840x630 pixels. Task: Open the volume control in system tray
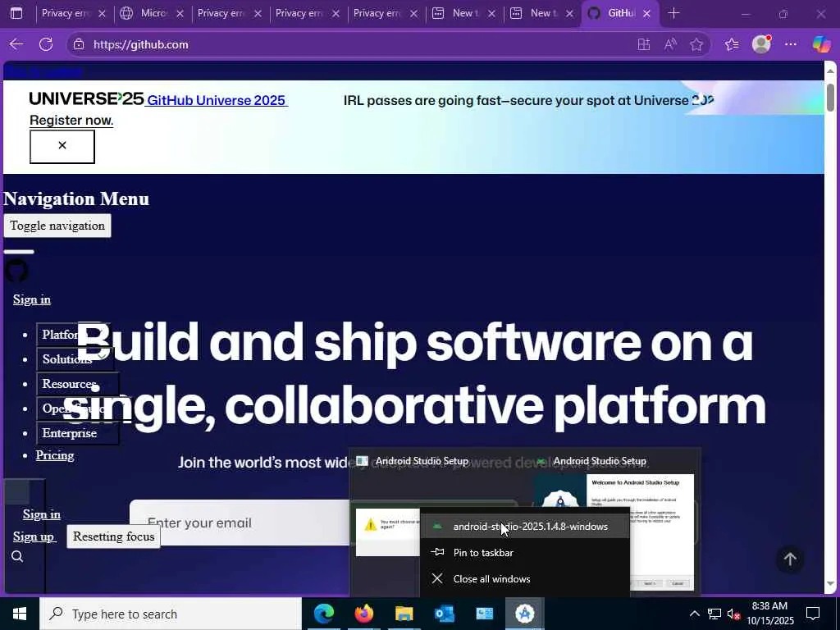733,614
